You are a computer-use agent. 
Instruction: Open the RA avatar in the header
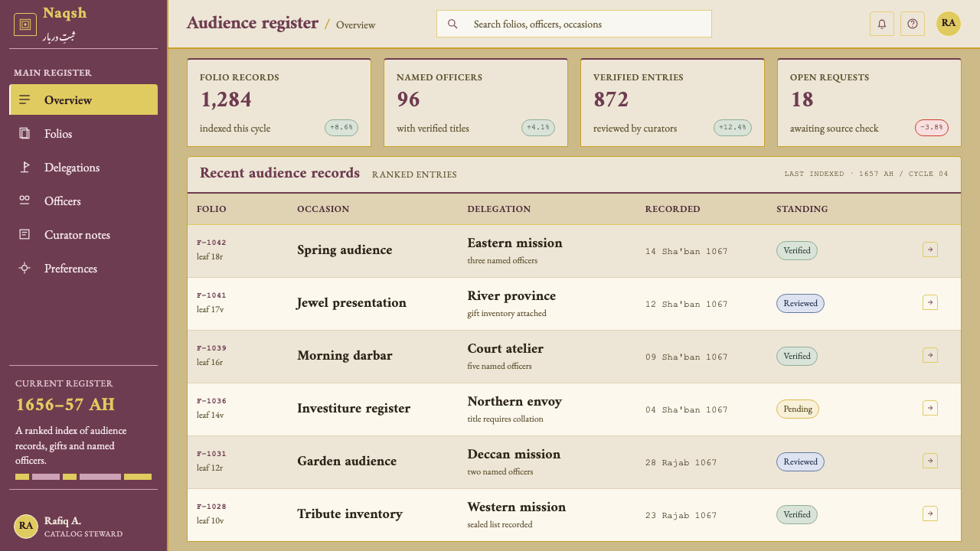pyautogui.click(x=949, y=23)
